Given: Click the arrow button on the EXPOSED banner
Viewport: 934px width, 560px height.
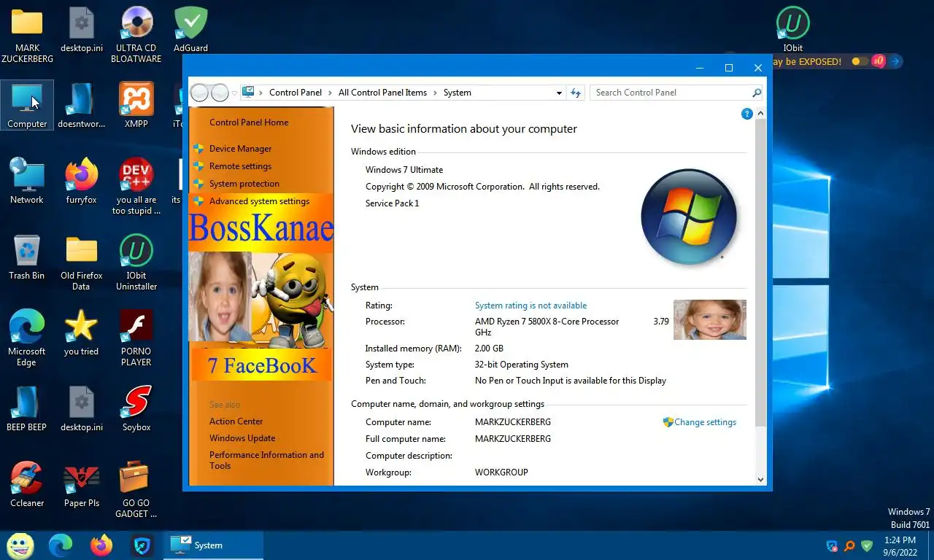Looking at the screenshot, I should pos(895,61).
